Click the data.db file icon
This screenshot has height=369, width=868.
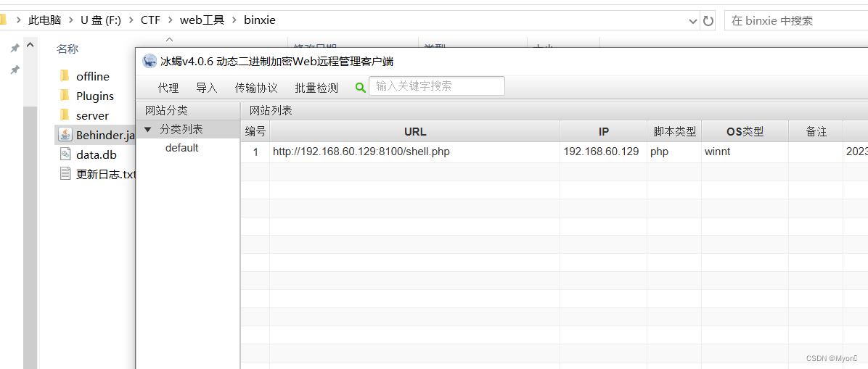point(65,154)
